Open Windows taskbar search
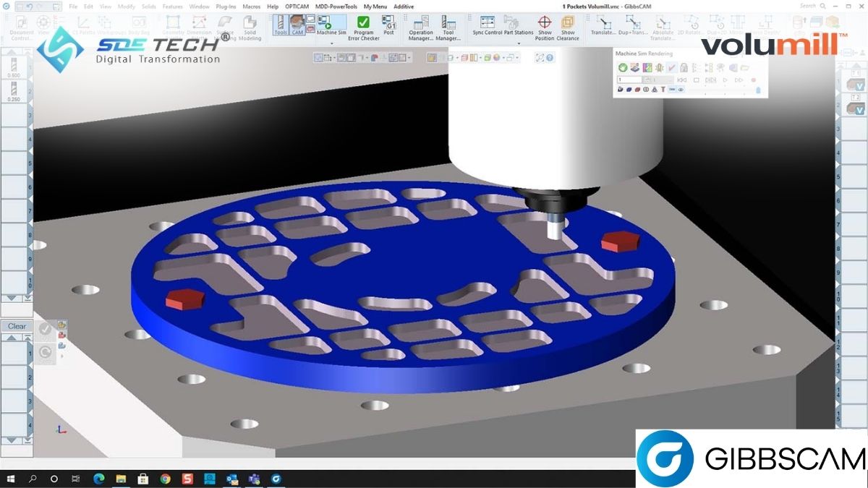The height and width of the screenshot is (488, 868). click(x=33, y=479)
